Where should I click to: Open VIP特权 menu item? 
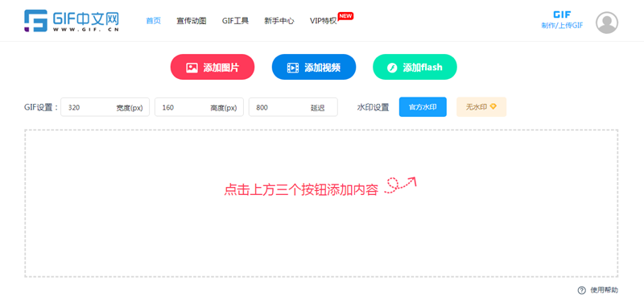[x=324, y=21]
